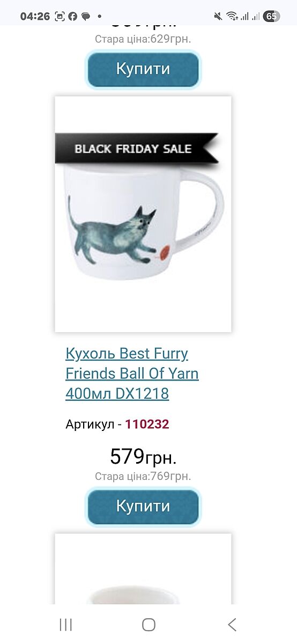Screen dimensions: 297x644
Task: Tap the battery indicator showing 65
Action: 271,16
